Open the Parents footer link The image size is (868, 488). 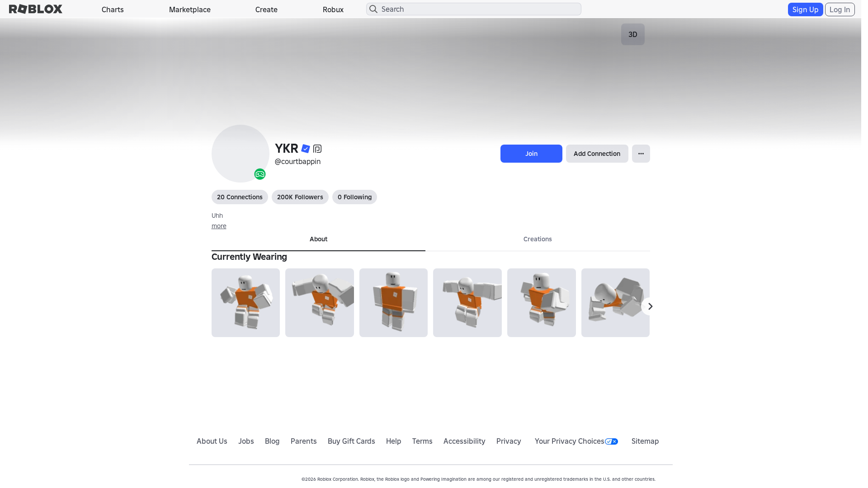coord(304,441)
